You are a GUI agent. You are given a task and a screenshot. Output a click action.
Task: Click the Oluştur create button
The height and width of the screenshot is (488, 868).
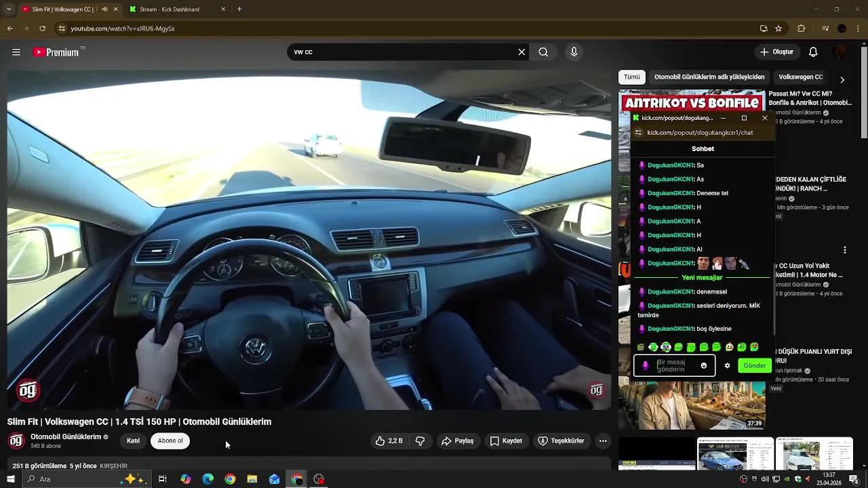[x=776, y=52]
